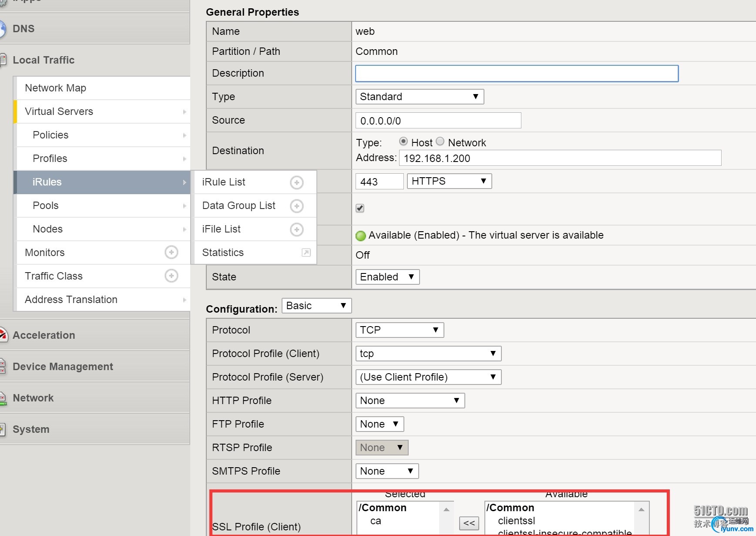Click the pop-out icon next to Statistics
The height and width of the screenshot is (536, 756).
[x=306, y=253]
